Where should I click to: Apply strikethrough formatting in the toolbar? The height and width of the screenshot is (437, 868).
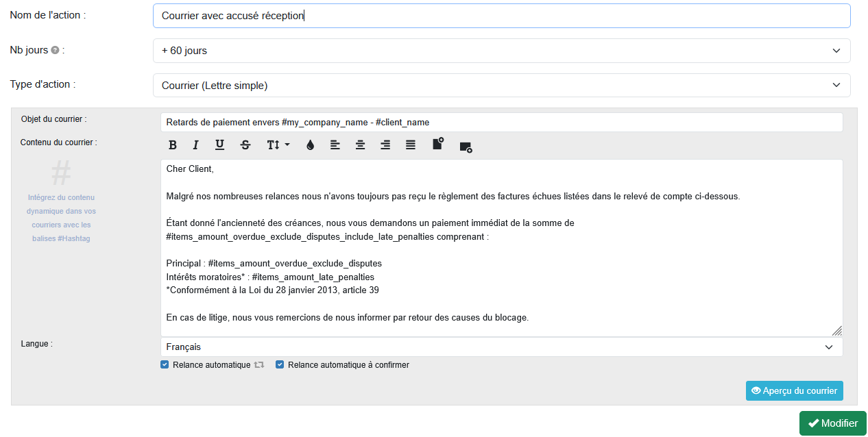coord(245,145)
